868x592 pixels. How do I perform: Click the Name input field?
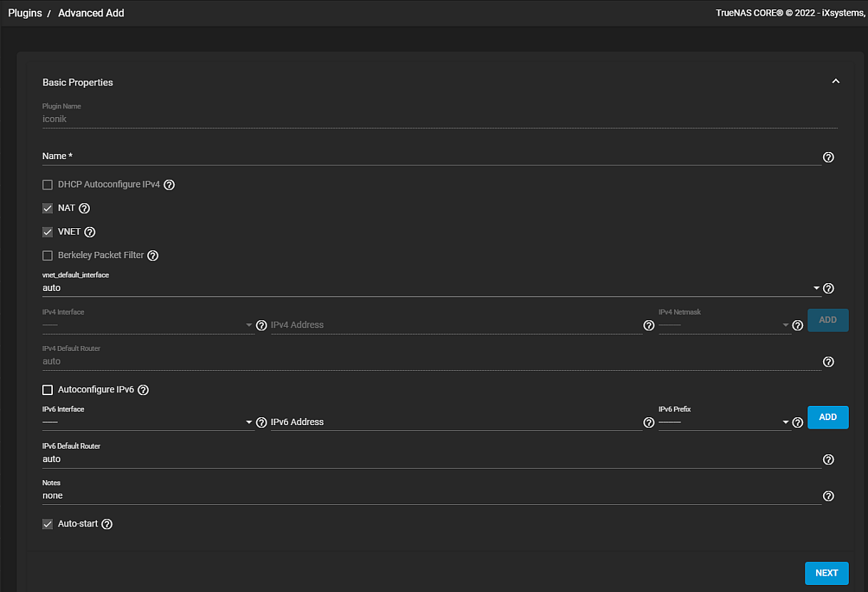tap(431, 156)
